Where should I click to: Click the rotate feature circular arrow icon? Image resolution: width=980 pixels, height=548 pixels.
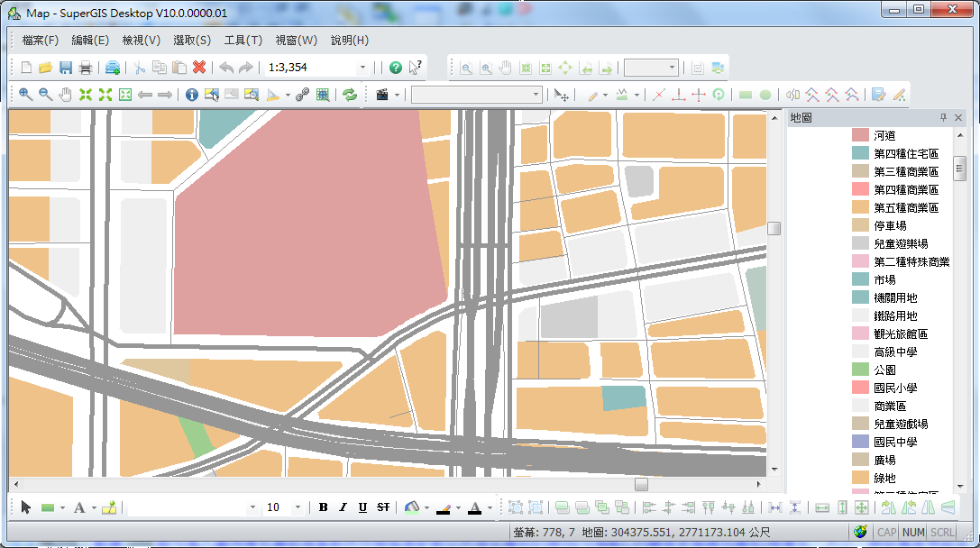[719, 95]
